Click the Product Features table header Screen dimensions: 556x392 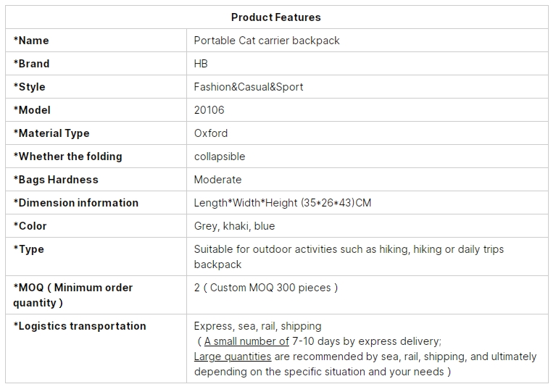[x=276, y=17]
